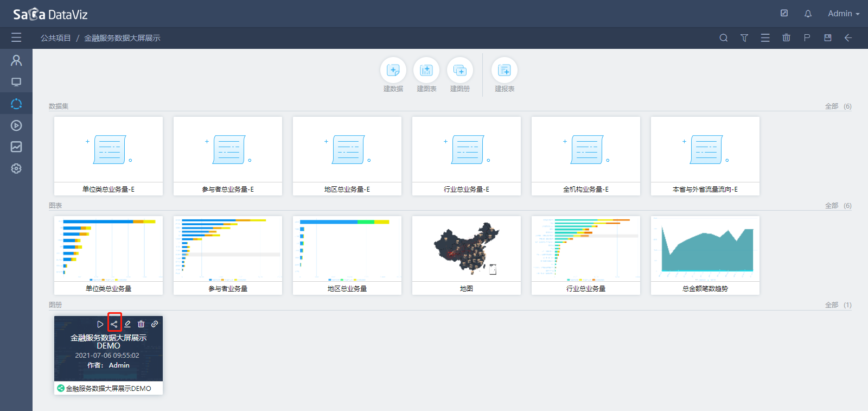Select the project circle sidebar icon
The height and width of the screenshot is (411, 868).
[16, 104]
